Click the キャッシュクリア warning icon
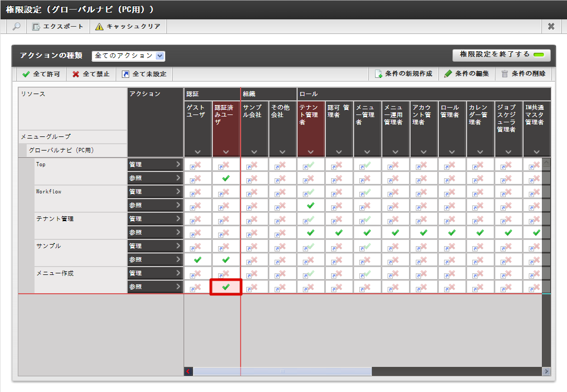567x392 pixels. click(99, 27)
